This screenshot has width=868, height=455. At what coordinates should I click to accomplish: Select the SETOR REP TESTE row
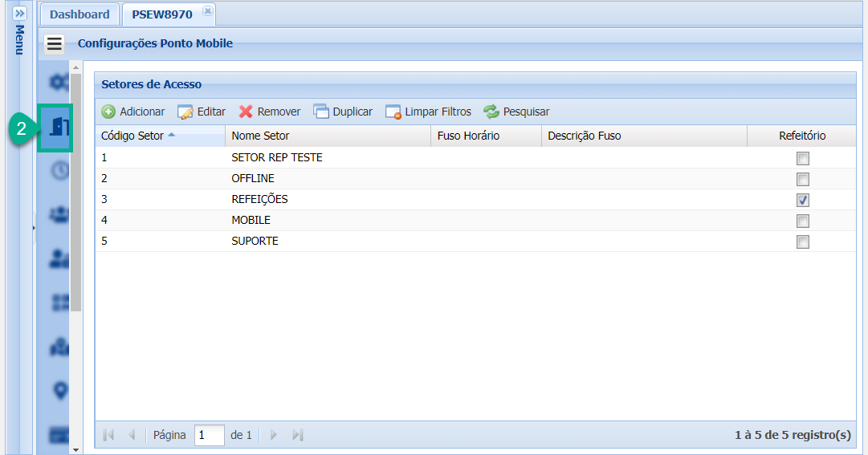pyautogui.click(x=475, y=158)
